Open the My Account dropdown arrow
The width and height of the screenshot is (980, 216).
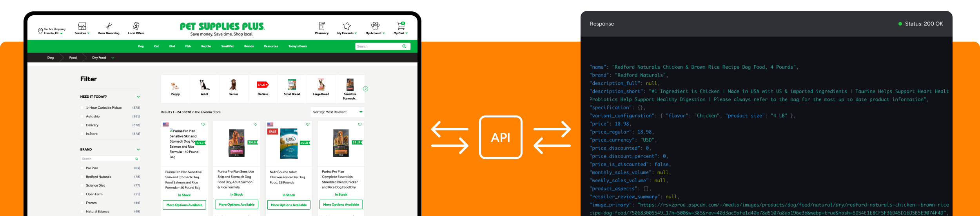pos(384,33)
